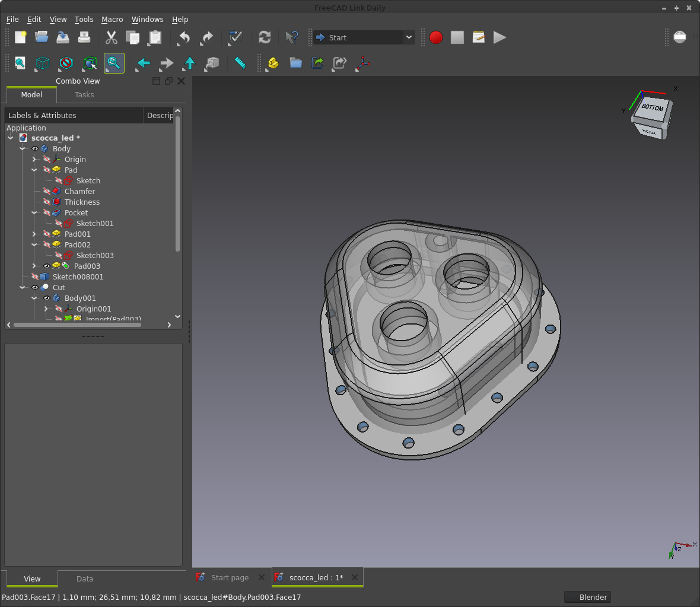Click the Labels & Attributes column header

[x=74, y=115]
